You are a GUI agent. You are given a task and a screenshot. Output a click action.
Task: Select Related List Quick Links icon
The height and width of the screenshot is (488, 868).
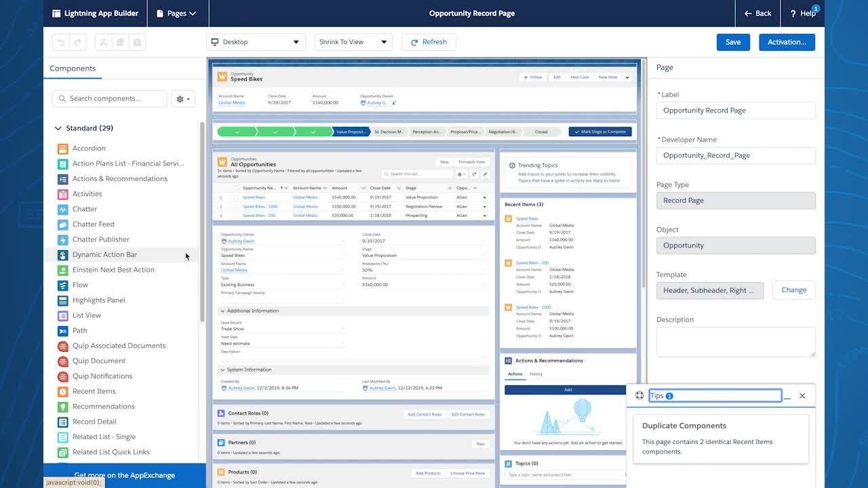tap(62, 452)
